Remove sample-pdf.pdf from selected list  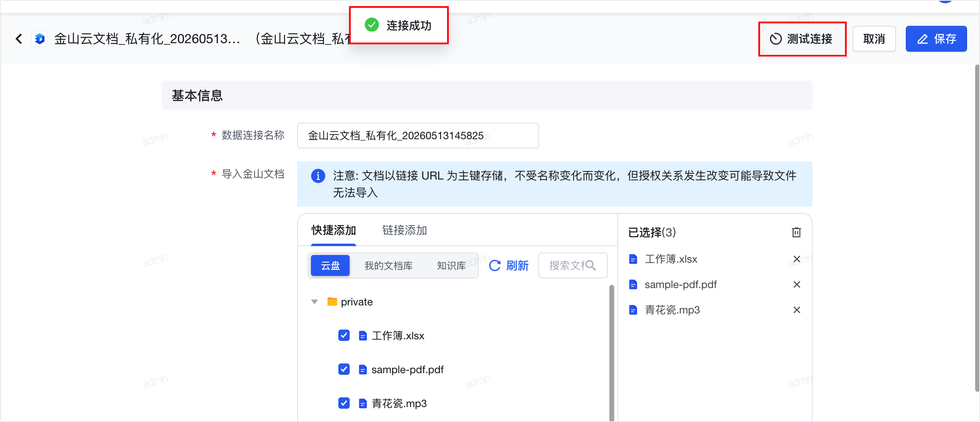(797, 284)
